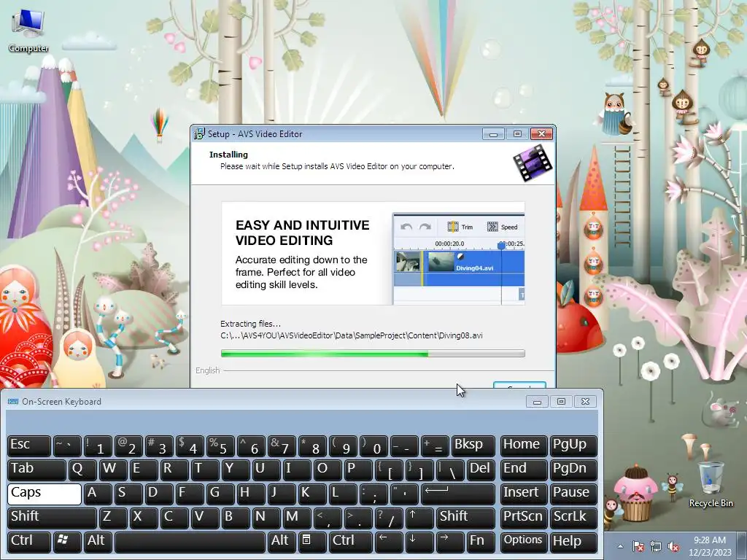Click the Help key on keyboard
Screen dimensions: 747x560
[x=573, y=542]
